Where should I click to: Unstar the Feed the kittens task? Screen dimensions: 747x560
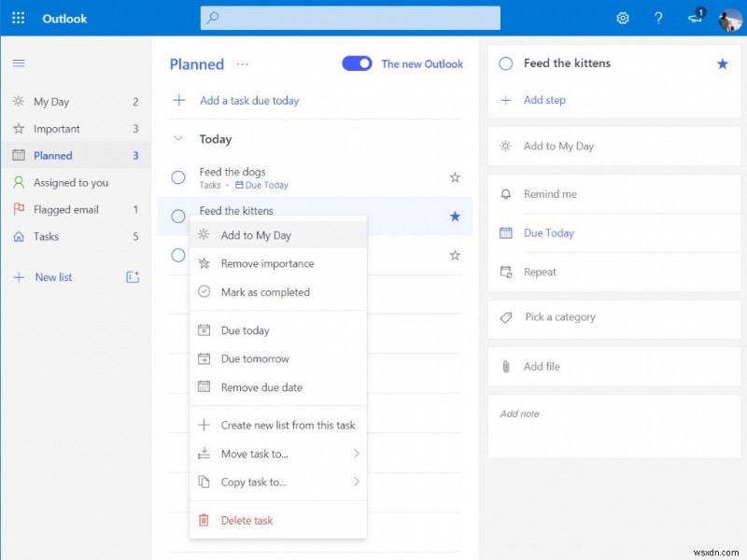(455, 216)
